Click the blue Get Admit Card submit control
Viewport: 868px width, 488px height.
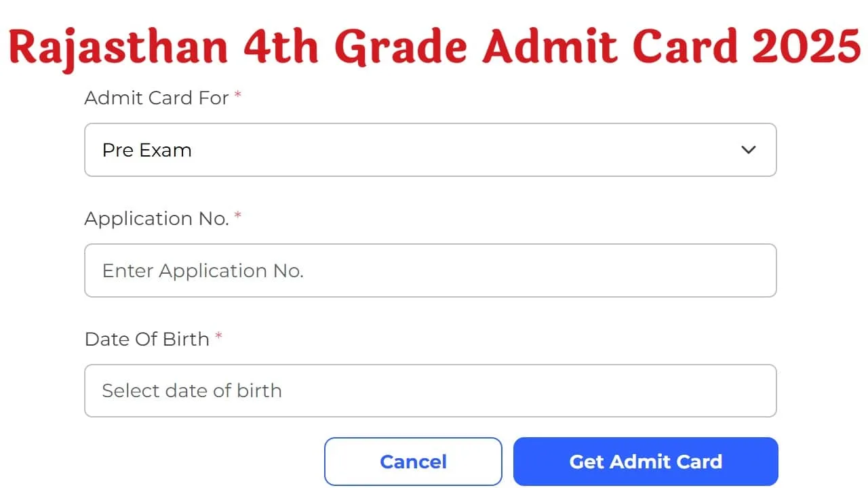point(645,462)
